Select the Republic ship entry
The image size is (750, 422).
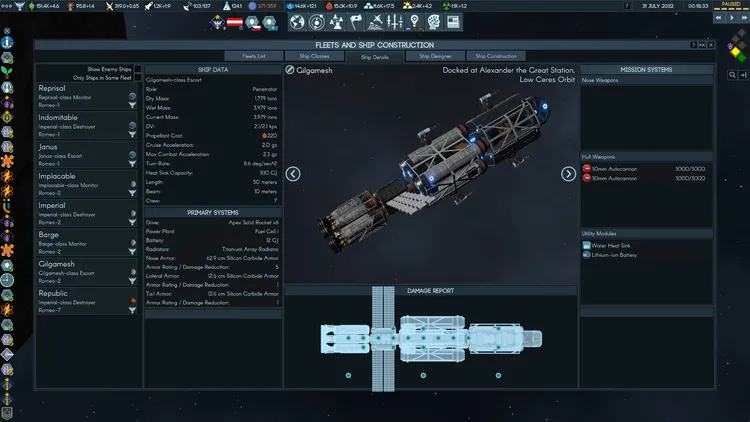click(x=87, y=301)
